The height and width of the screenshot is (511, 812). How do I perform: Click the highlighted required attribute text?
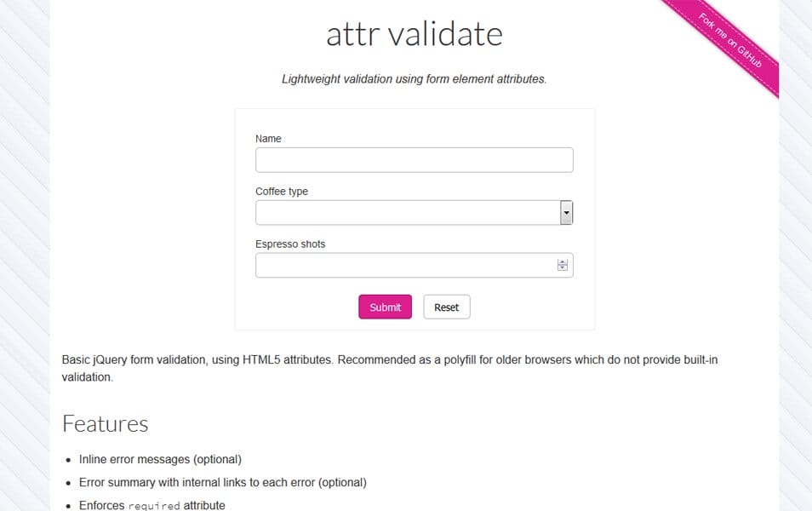click(x=146, y=504)
